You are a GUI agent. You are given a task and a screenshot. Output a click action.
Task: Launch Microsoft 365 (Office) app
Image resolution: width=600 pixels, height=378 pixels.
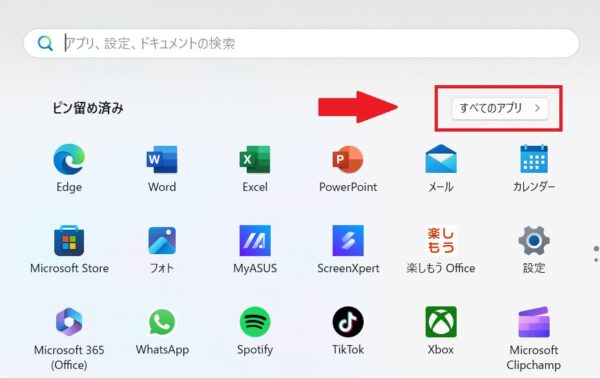[x=69, y=322]
